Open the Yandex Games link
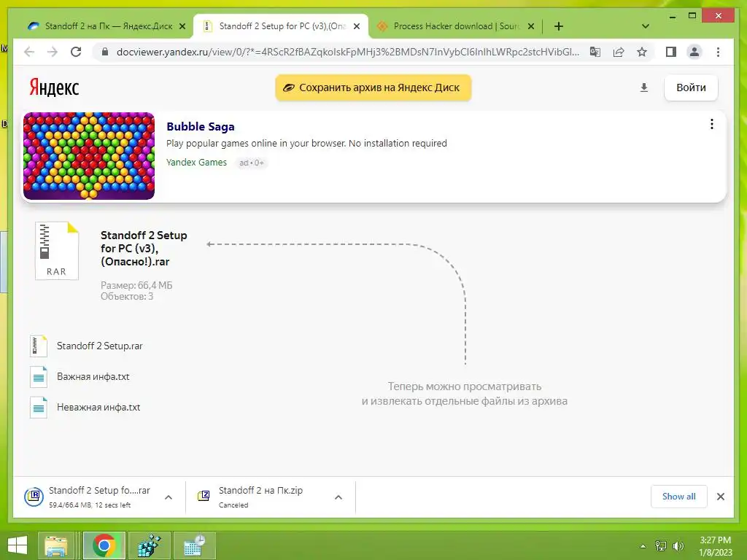 (196, 163)
